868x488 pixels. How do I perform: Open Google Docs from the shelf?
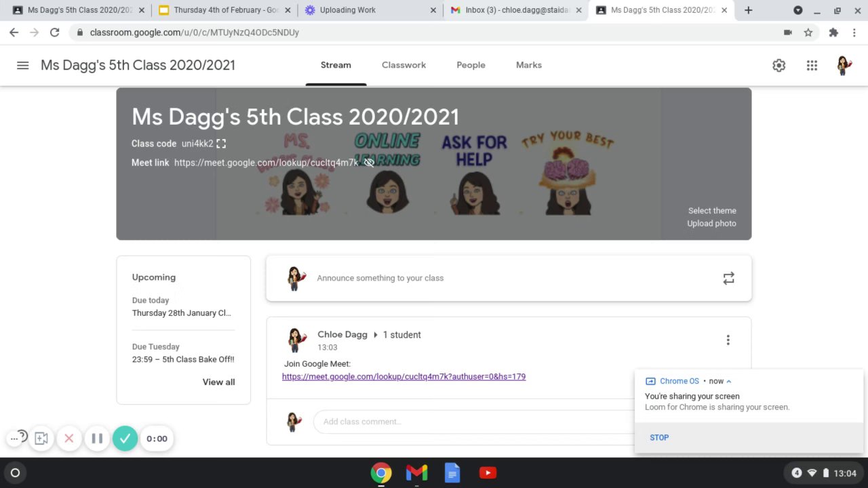(452, 473)
